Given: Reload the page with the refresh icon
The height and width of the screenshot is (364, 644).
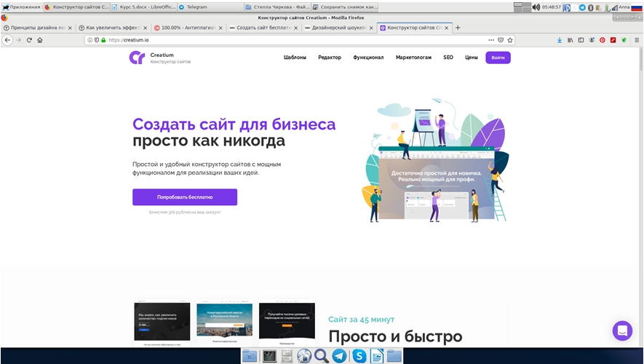Looking at the screenshot, I should pyautogui.click(x=29, y=40).
